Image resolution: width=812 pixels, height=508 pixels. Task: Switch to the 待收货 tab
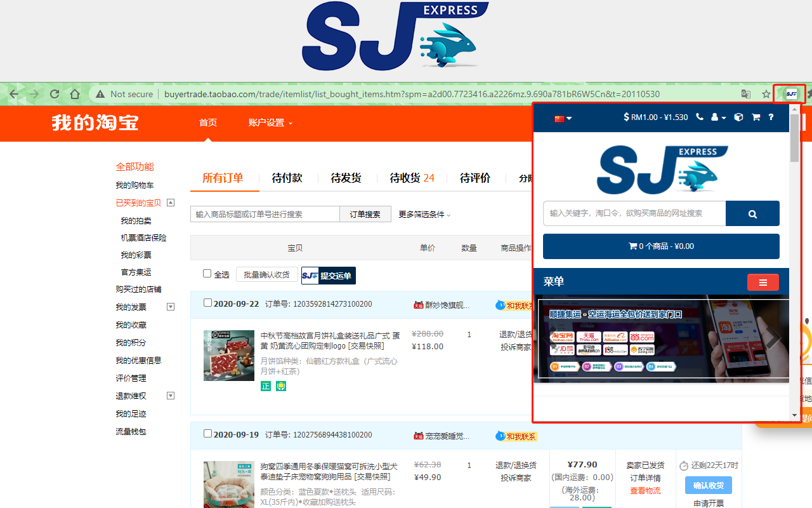[x=412, y=178]
